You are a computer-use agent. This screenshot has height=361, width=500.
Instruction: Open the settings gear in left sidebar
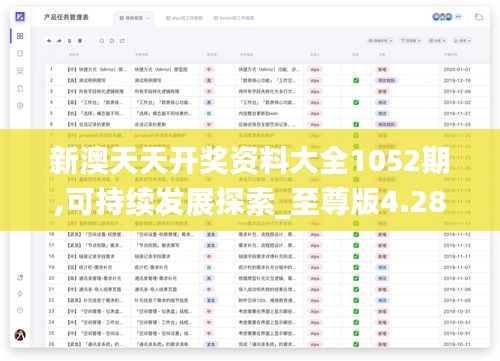20,106
